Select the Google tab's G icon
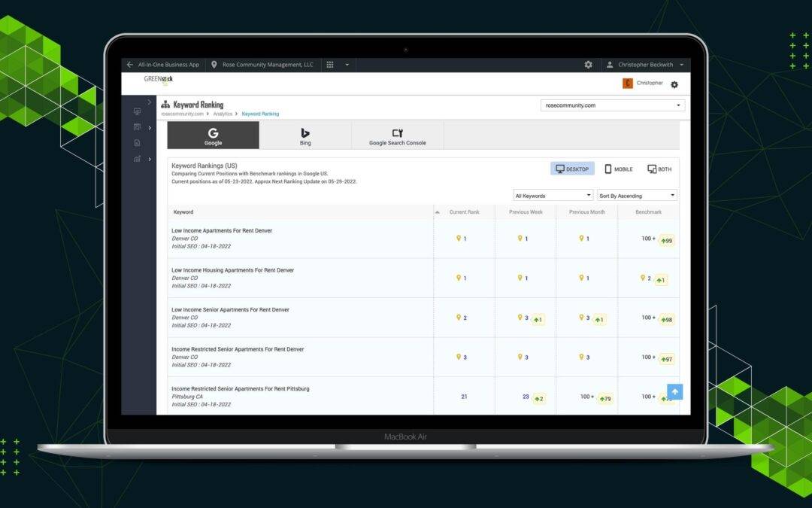Screen dimensions: 812x508 214,133
